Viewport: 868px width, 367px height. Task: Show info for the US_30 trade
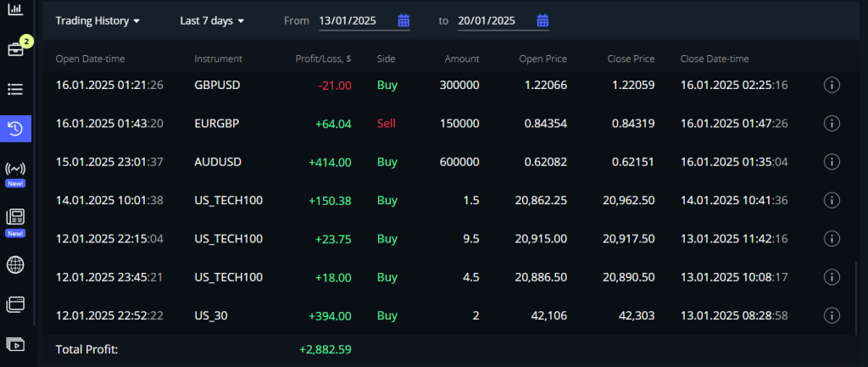832,315
